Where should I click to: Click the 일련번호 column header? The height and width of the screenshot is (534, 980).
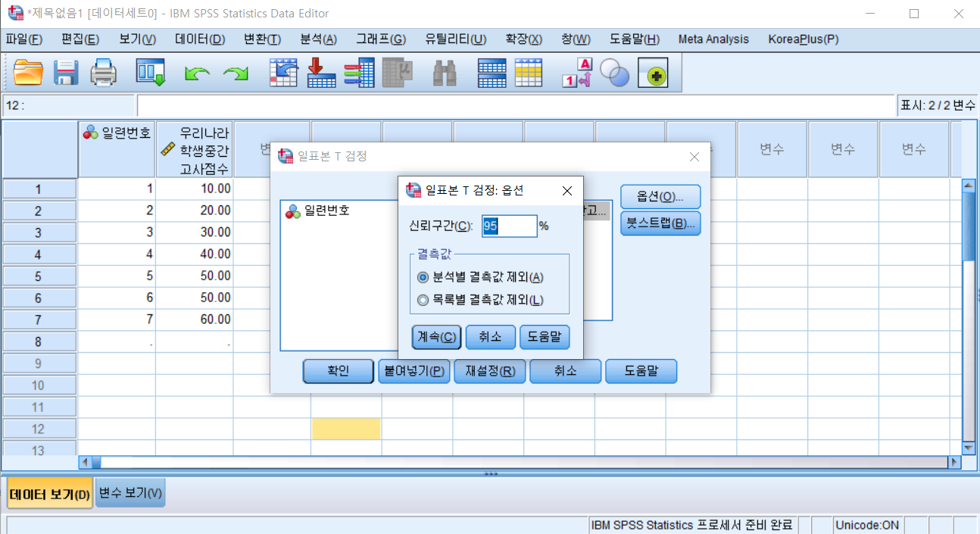[x=117, y=150]
